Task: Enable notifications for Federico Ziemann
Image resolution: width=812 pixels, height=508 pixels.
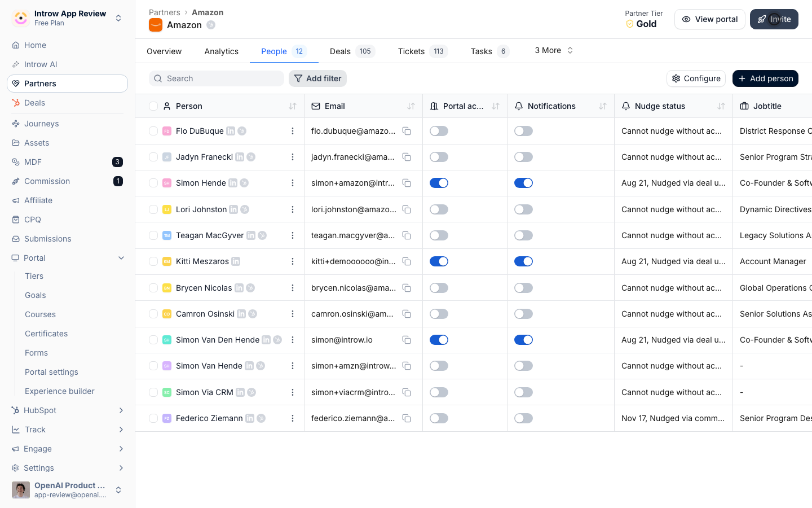Action: tap(523, 418)
